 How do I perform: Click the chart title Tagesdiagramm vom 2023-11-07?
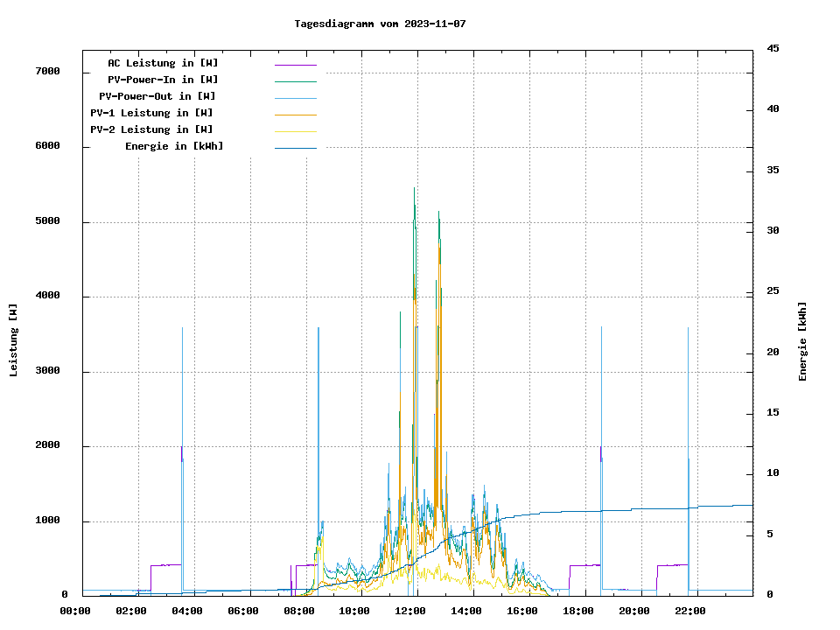[380, 24]
